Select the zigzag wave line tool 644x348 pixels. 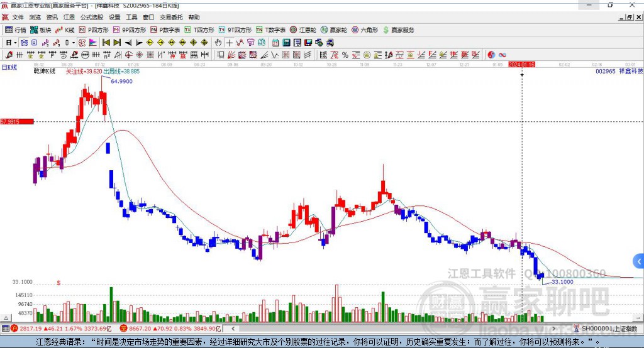pyautogui.click(x=275, y=55)
